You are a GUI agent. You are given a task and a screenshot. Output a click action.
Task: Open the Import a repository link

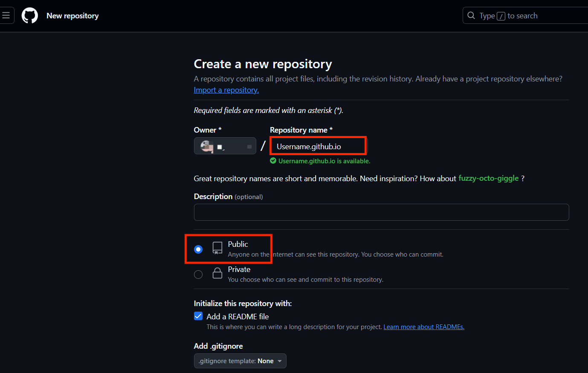pyautogui.click(x=226, y=90)
